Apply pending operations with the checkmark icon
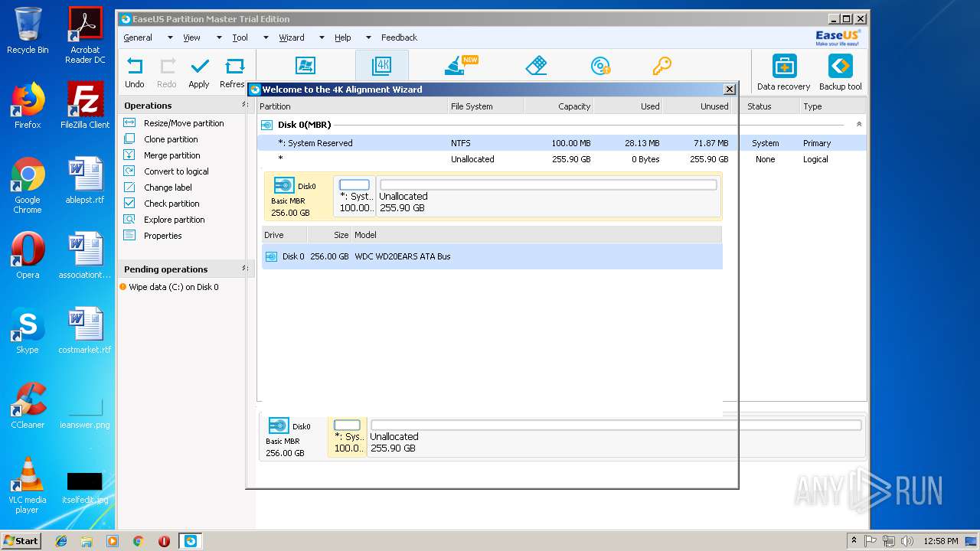The height and width of the screenshot is (551, 980). tap(200, 67)
